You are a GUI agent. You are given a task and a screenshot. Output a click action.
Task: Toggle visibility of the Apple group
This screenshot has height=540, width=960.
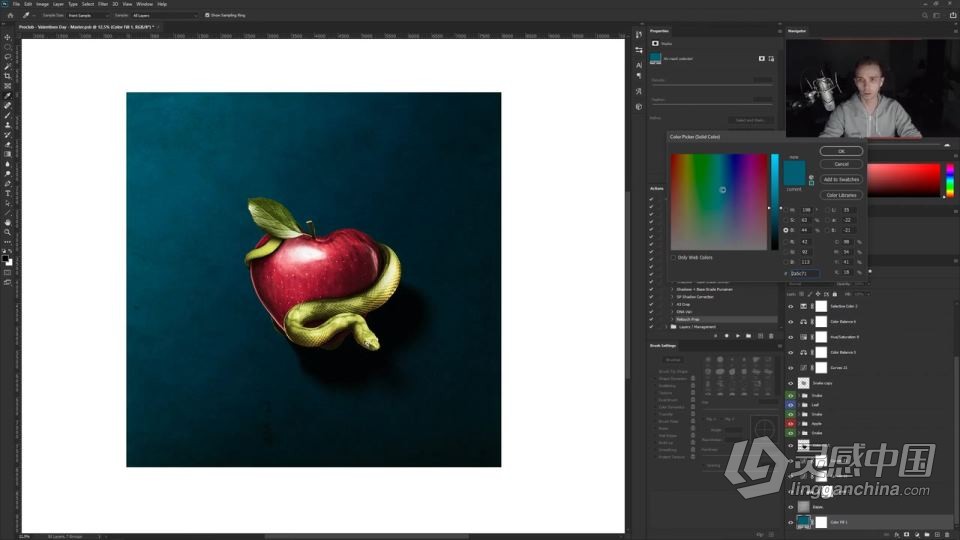[x=790, y=424]
